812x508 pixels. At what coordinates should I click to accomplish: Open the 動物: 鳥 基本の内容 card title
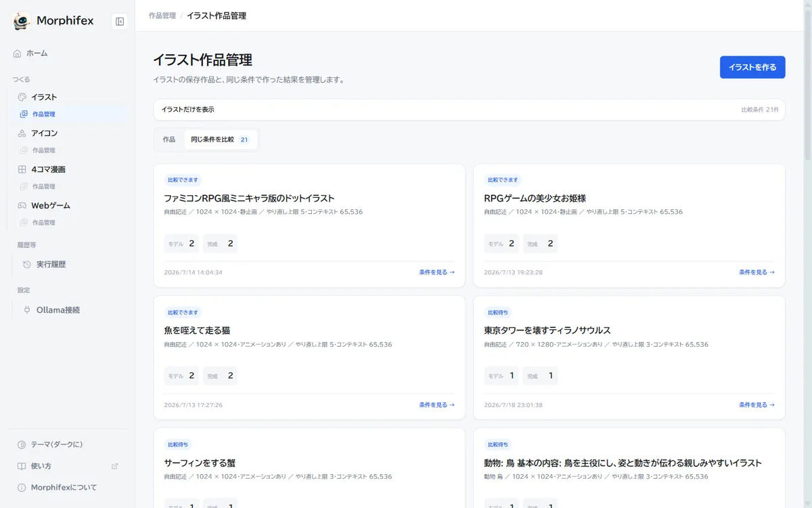[623, 463]
